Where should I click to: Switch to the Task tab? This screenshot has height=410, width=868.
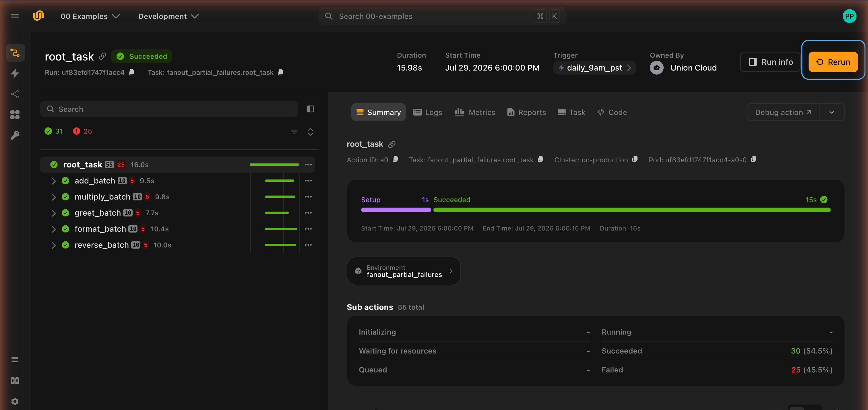(571, 112)
